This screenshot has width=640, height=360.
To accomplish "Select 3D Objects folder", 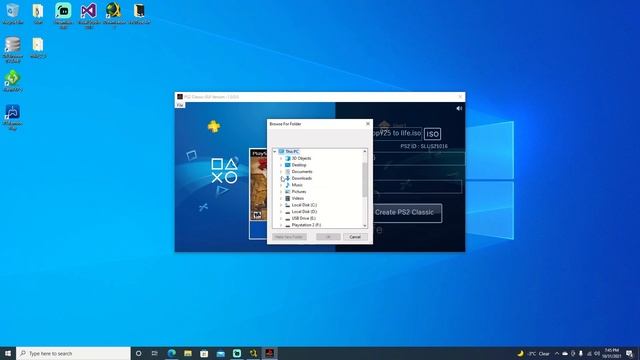I will click(x=301, y=158).
